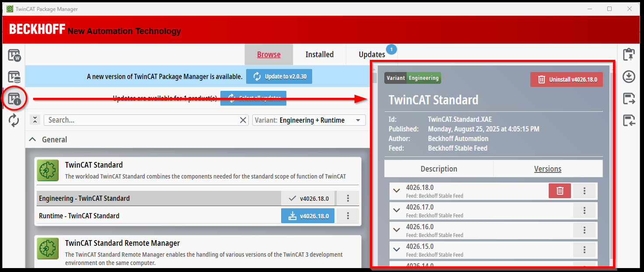Click the export configuration icon
The width and height of the screenshot is (644, 272).
point(629,99)
